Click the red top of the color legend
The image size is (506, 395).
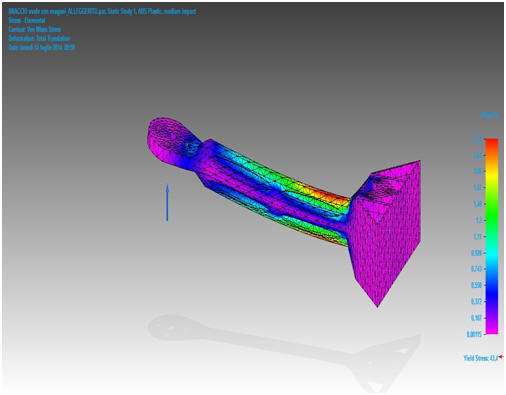click(492, 143)
